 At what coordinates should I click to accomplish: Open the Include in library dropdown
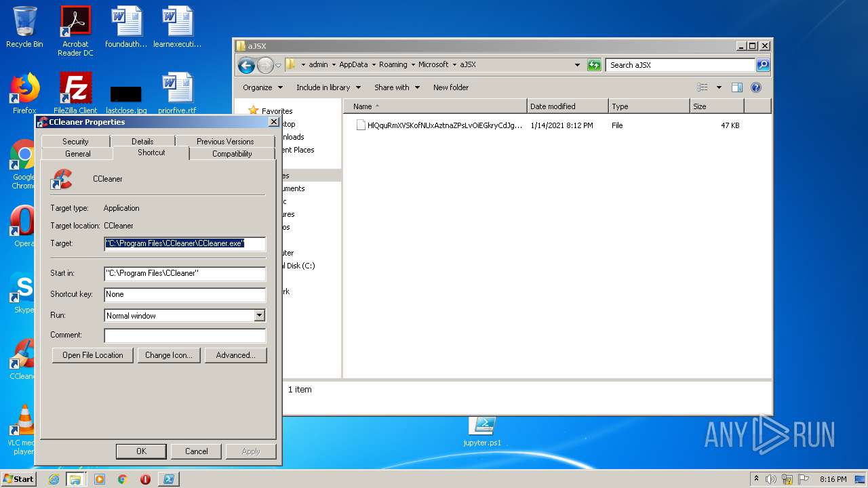(328, 87)
